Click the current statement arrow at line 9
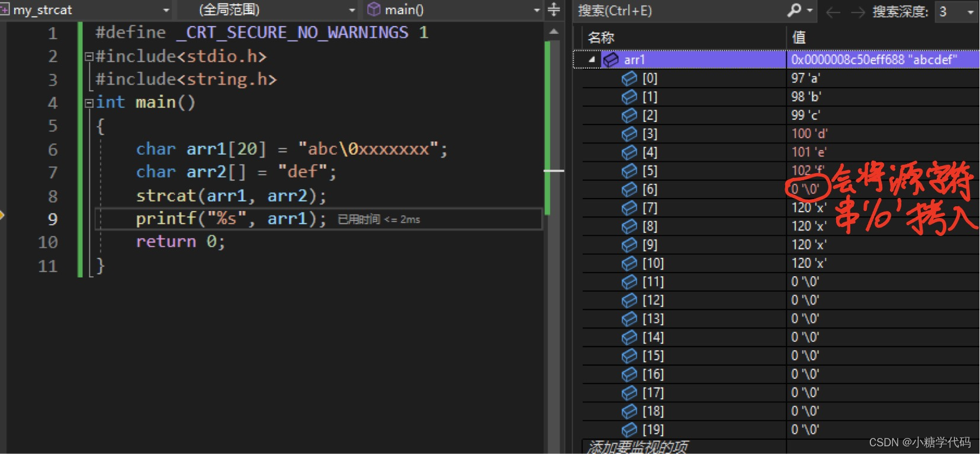 point(2,215)
